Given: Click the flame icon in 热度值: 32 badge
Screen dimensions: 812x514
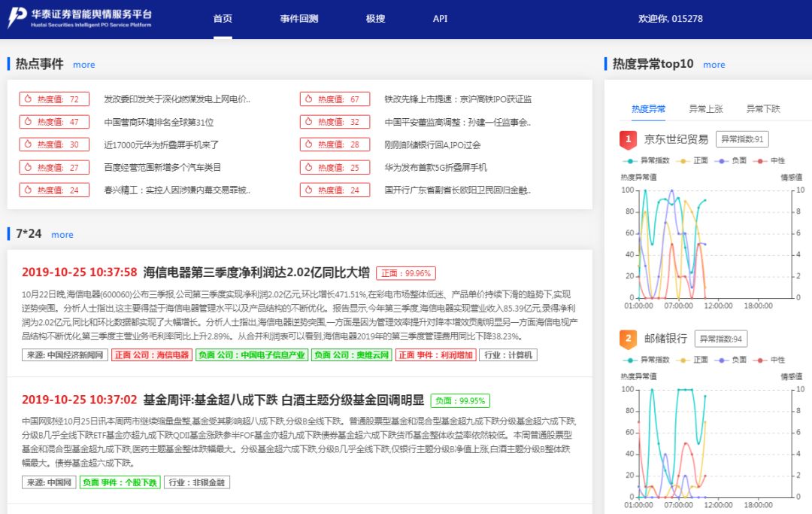Looking at the screenshot, I should tap(309, 121).
